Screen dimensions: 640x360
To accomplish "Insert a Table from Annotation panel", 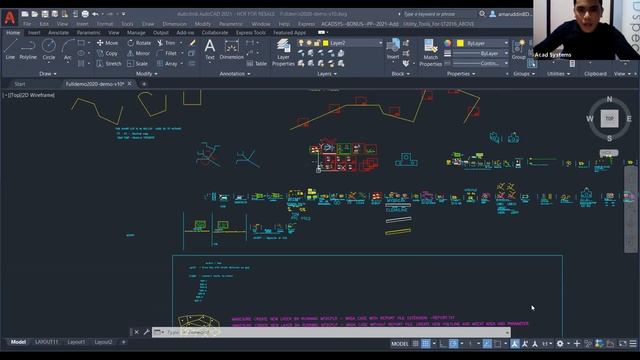I will coord(257,64).
